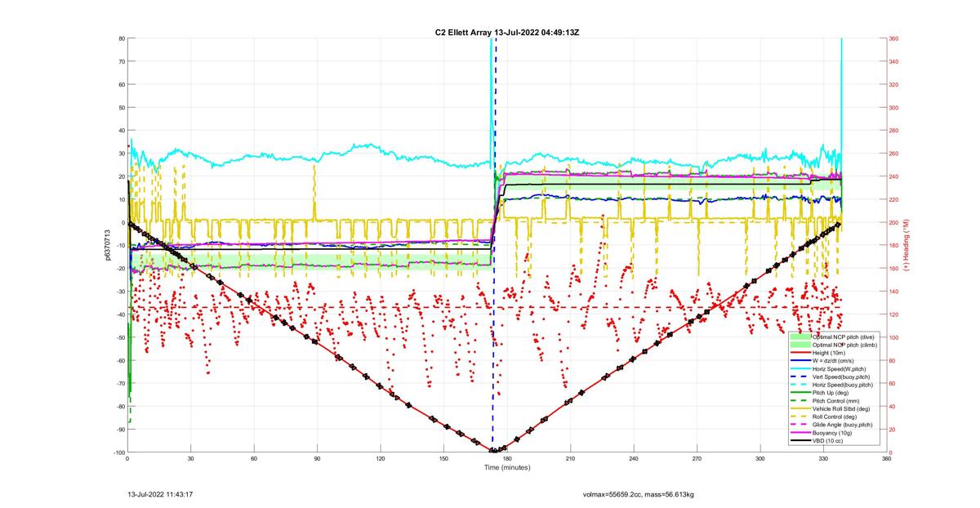Click the legend entry "Glide Angle (buoy,pitch)"
The width and height of the screenshot is (980, 508).
(843, 425)
